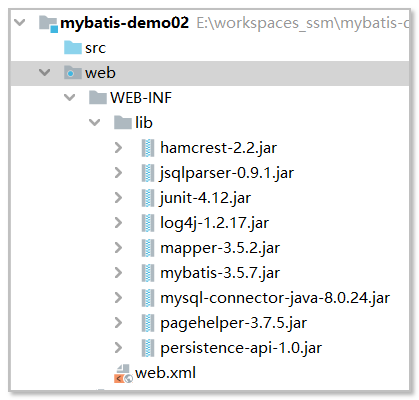419x400 pixels.
Task: Select pagehelper-3.7.5.jar in the tree
Action: (x=233, y=323)
